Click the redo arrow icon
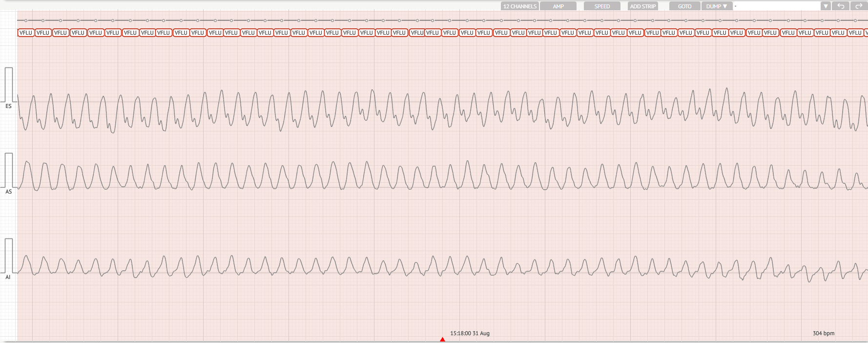The image size is (868, 343). click(858, 6)
